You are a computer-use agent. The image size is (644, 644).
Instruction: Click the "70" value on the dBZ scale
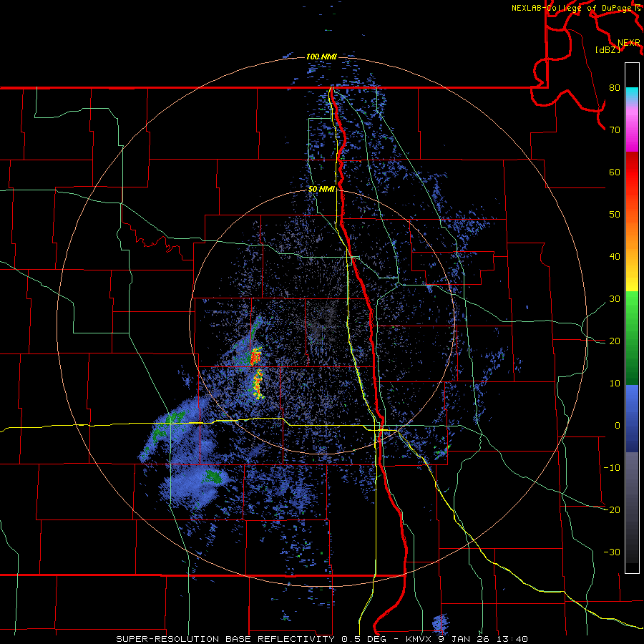(615, 130)
